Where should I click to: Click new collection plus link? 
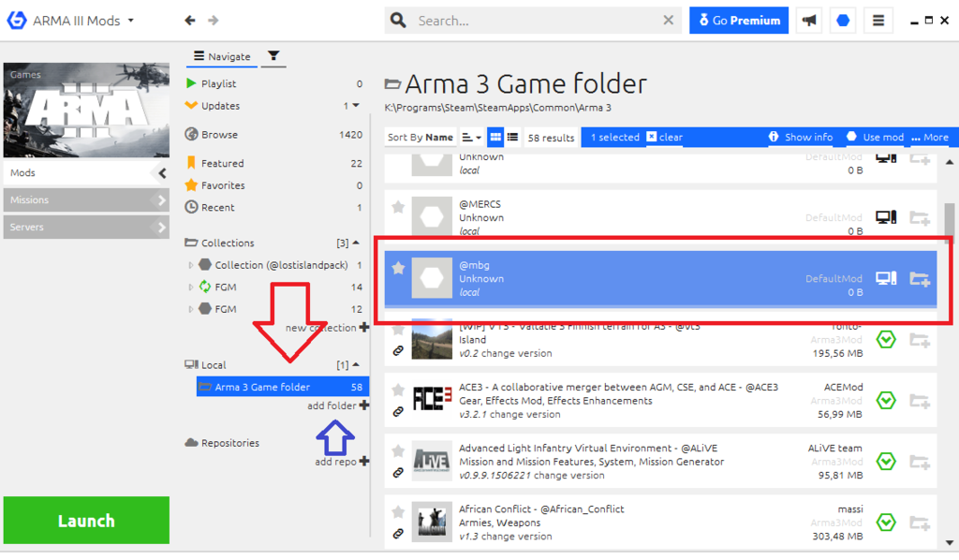(x=327, y=328)
